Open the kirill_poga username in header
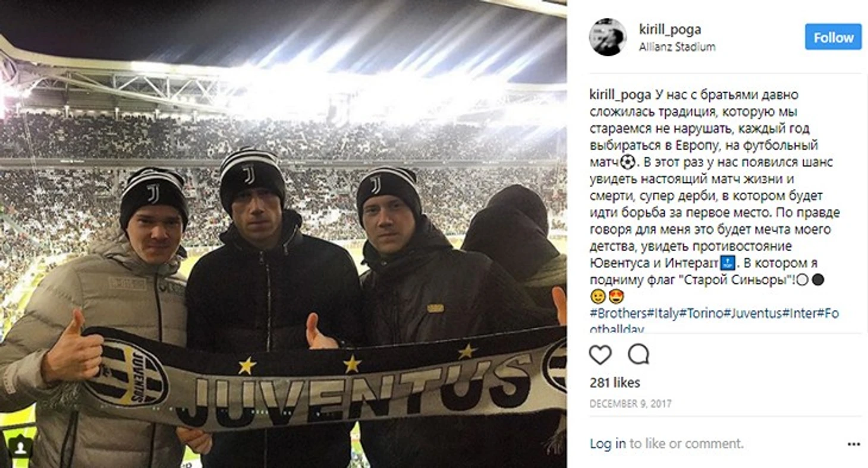The image size is (868, 468). point(670,29)
